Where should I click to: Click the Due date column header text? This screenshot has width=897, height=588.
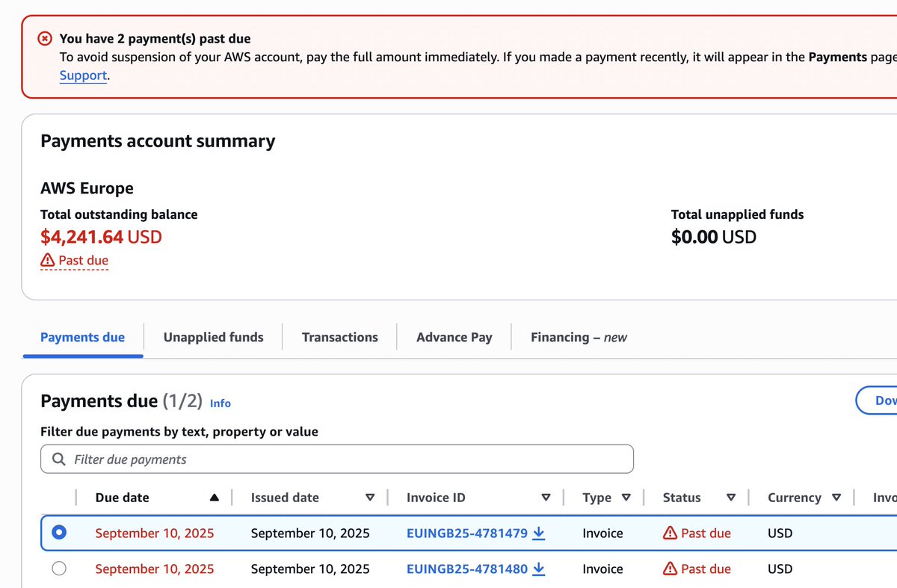(x=122, y=498)
